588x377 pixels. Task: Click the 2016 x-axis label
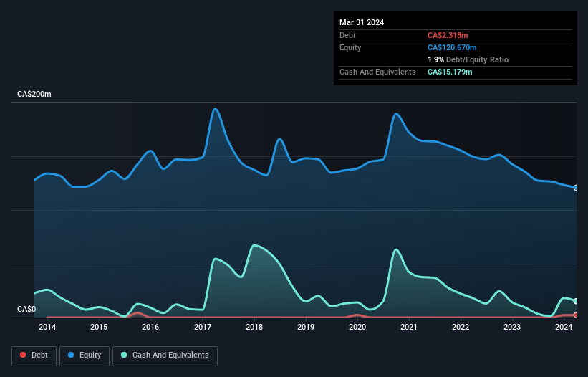[150, 327]
